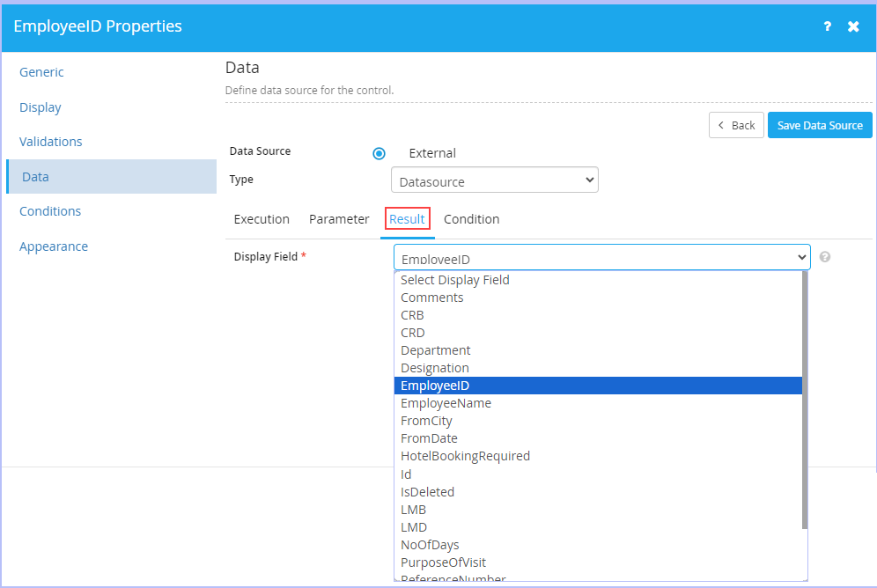Click the help icon beside Display Field
877x588 pixels.
(824, 256)
